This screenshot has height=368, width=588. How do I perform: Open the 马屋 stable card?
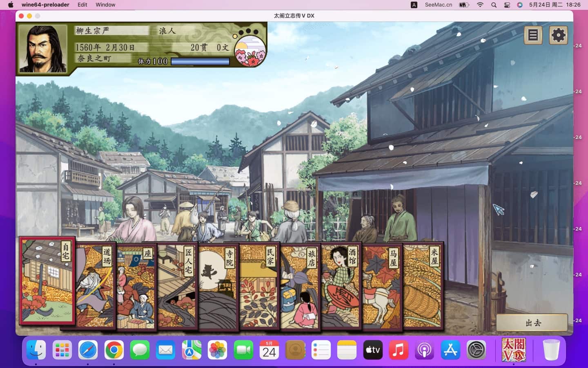(382, 286)
